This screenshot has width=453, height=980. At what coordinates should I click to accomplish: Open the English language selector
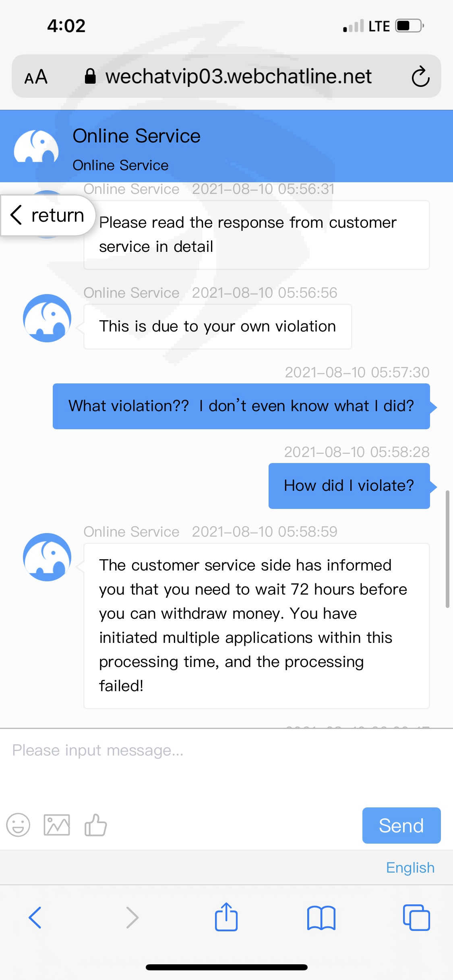point(410,868)
